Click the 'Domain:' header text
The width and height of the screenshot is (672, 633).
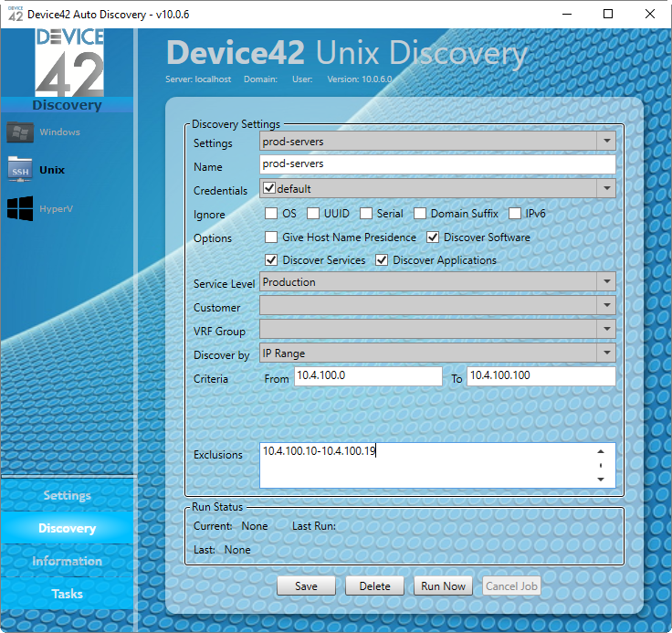click(260, 79)
